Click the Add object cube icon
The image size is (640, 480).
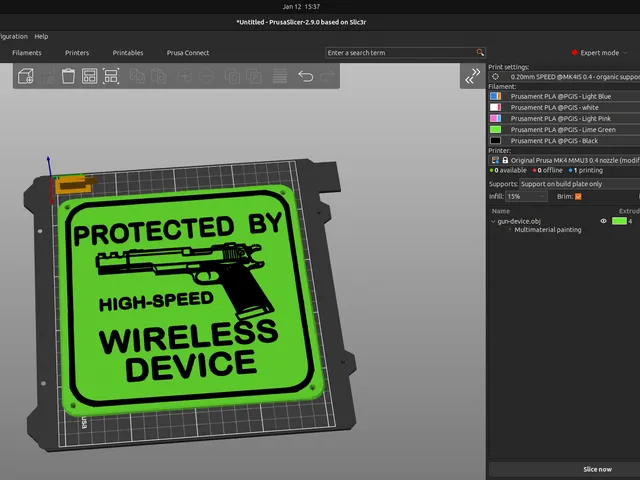tap(26, 76)
